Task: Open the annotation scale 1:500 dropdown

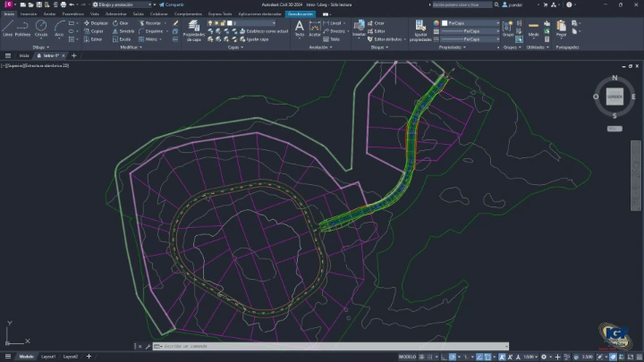Action: pyautogui.click(x=530, y=357)
